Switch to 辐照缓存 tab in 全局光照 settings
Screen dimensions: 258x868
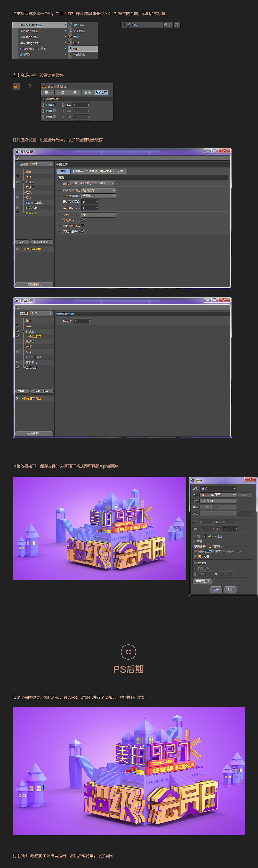tap(77, 171)
